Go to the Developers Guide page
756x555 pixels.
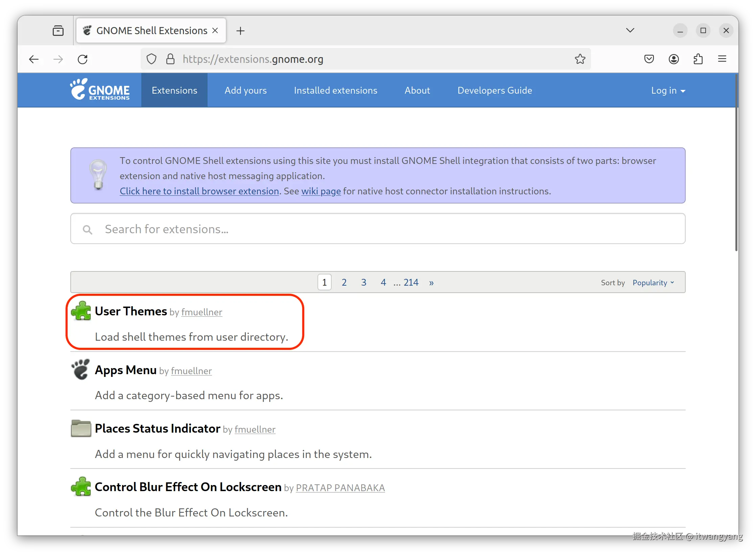pyautogui.click(x=494, y=91)
